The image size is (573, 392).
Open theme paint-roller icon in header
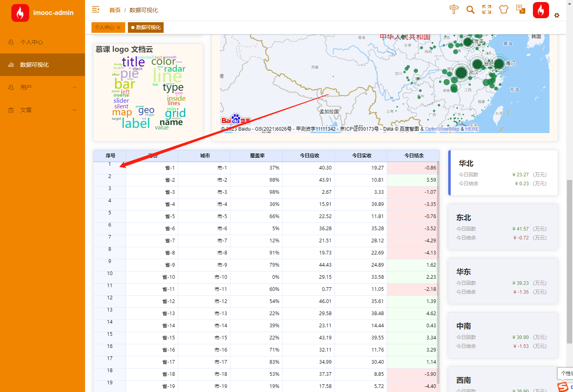(454, 9)
